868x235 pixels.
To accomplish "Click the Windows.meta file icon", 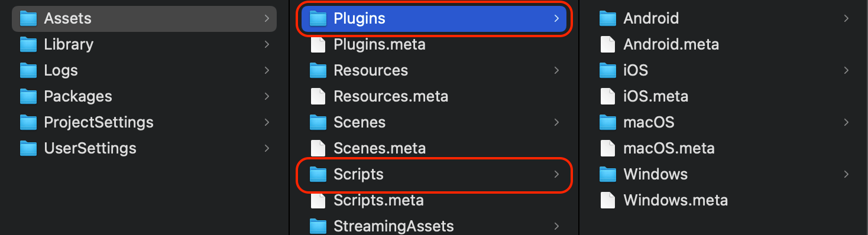I will tap(608, 200).
